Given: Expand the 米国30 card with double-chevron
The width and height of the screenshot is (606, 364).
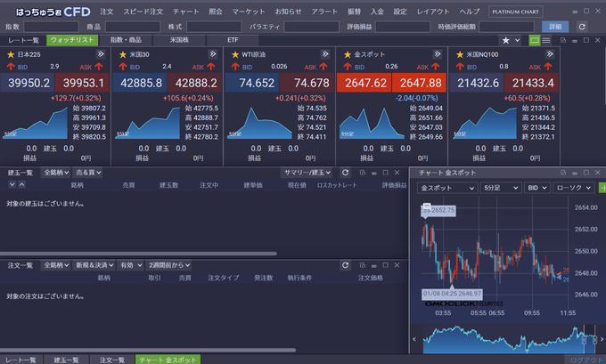Looking at the screenshot, I should pyautogui.click(x=213, y=54).
